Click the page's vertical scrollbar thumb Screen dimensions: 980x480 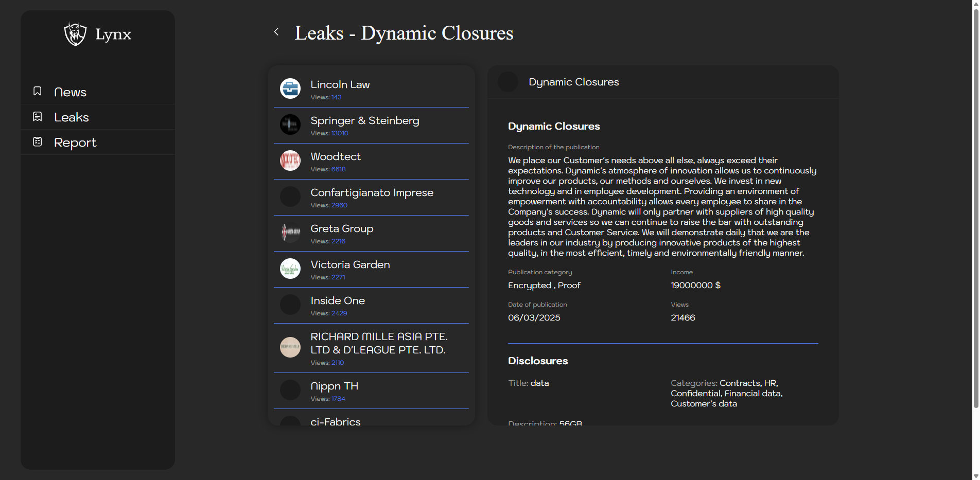coord(975,206)
